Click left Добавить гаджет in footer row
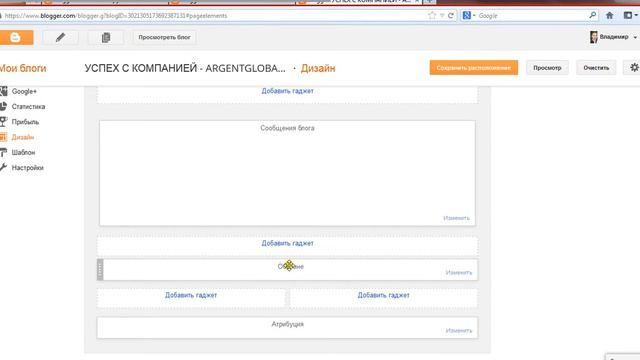This screenshot has width=640, height=360. click(191, 295)
